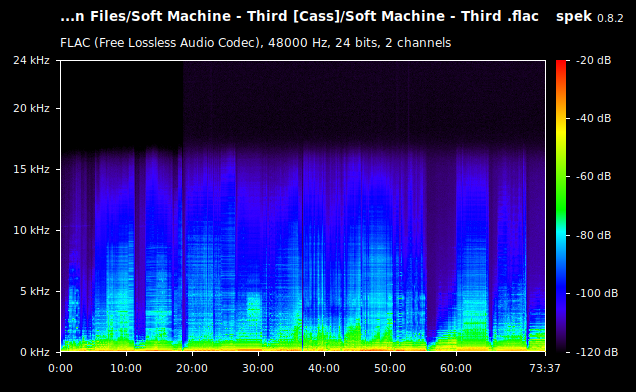Click the FLAC codec info line
The width and height of the screenshot is (636, 392).
[256, 43]
